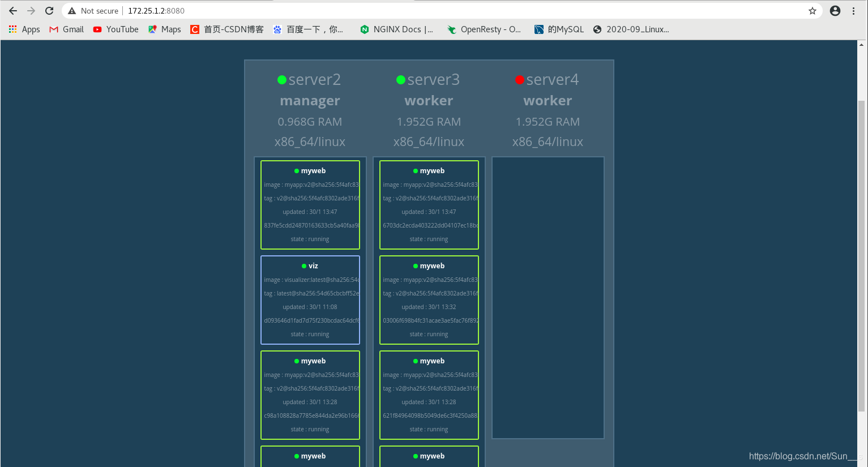This screenshot has height=467, width=868.
Task: Open the 2020-09_Linux bookmark
Action: [x=631, y=29]
